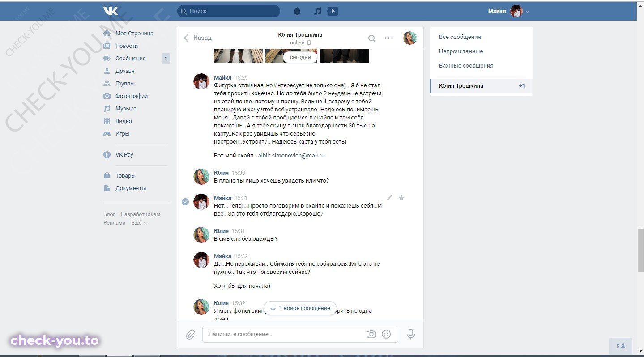
Task: Select the 15:31 message from Майкл via checkmark
Action: [185, 202]
